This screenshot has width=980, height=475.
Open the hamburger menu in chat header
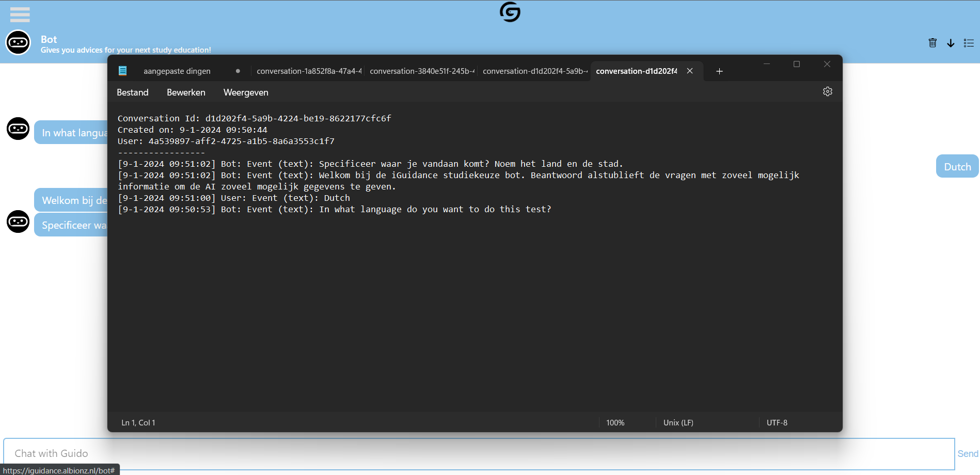pos(20,14)
